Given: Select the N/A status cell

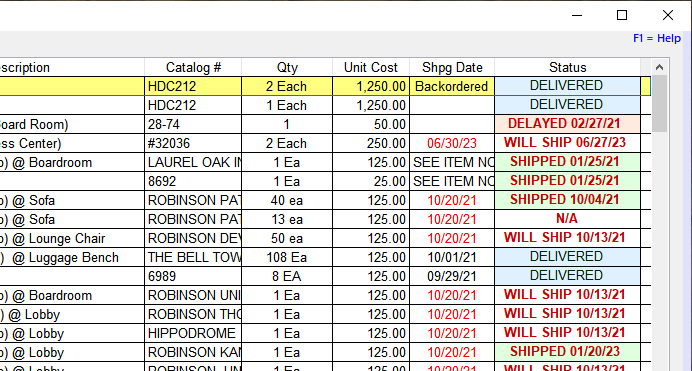Looking at the screenshot, I should pyautogui.click(x=568, y=219).
